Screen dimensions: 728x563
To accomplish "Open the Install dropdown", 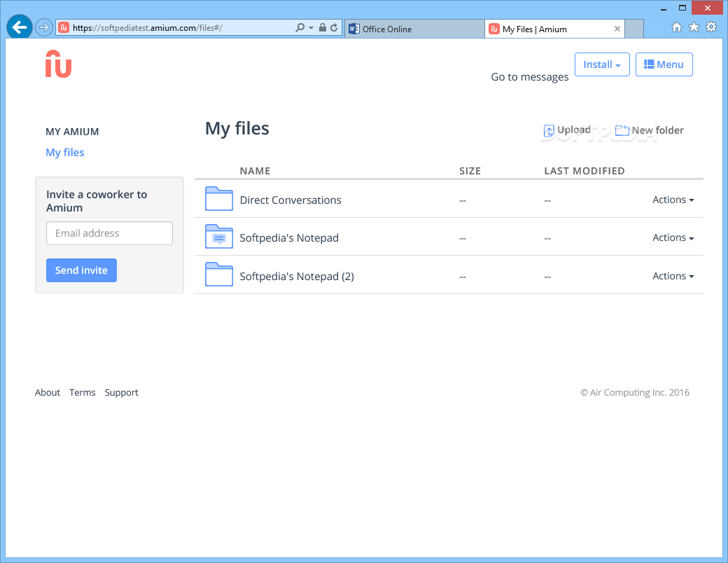I will pyautogui.click(x=602, y=64).
